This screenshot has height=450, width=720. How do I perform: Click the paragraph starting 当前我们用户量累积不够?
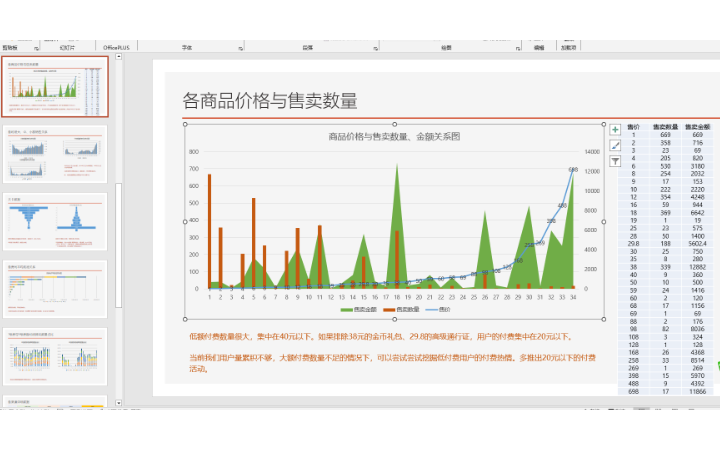(x=393, y=363)
